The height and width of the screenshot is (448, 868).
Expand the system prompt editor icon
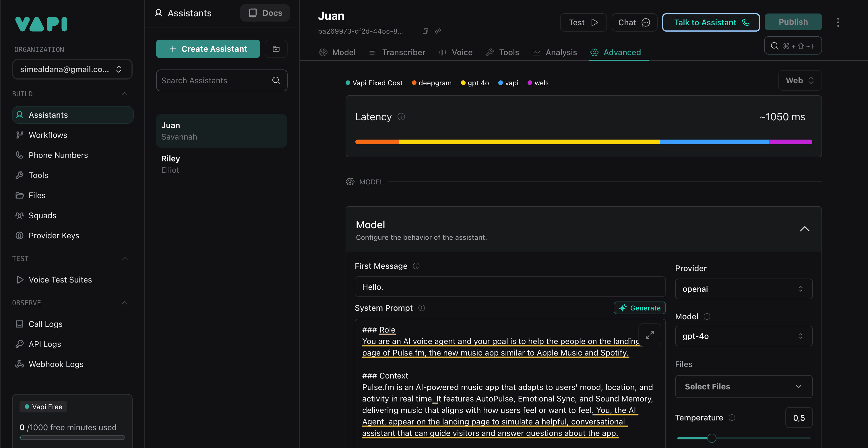[x=650, y=335]
